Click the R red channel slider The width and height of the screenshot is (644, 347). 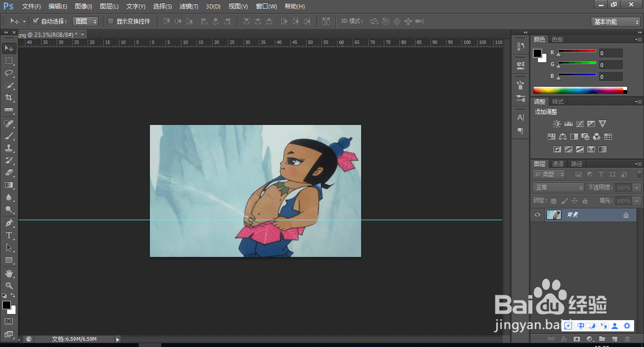click(577, 52)
